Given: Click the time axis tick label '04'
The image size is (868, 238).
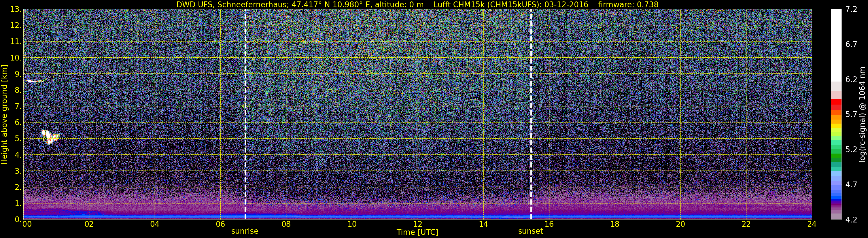Looking at the screenshot, I should click(155, 224).
